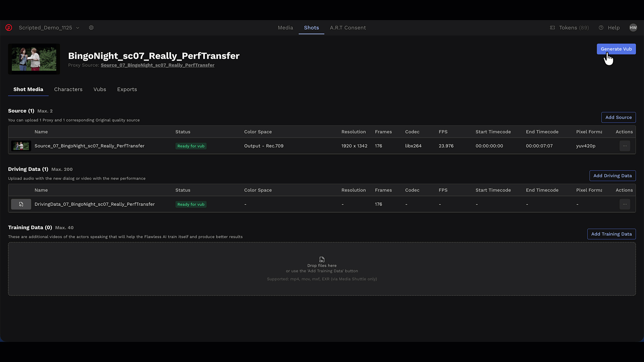
Task: Open the HW user avatar menu
Action: tap(633, 28)
